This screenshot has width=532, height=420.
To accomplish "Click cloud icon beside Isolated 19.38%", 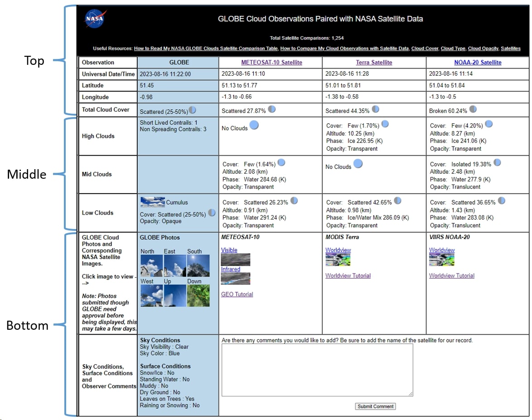I will (498, 163).
